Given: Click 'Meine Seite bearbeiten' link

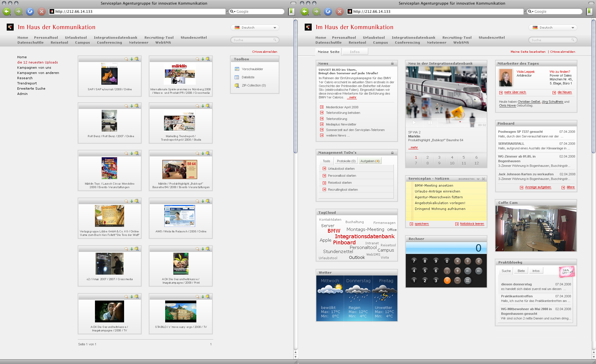Looking at the screenshot, I should click(528, 52).
